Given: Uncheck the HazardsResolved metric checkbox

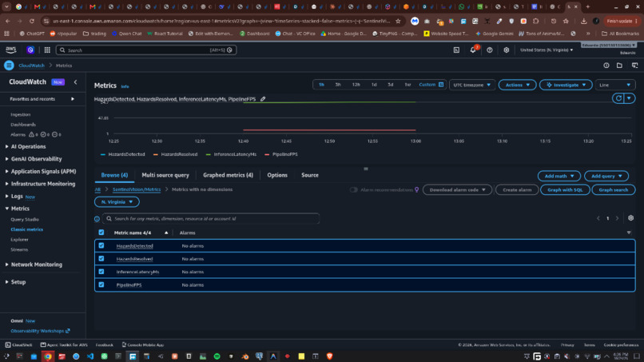Looking at the screenshot, I should [x=101, y=258].
